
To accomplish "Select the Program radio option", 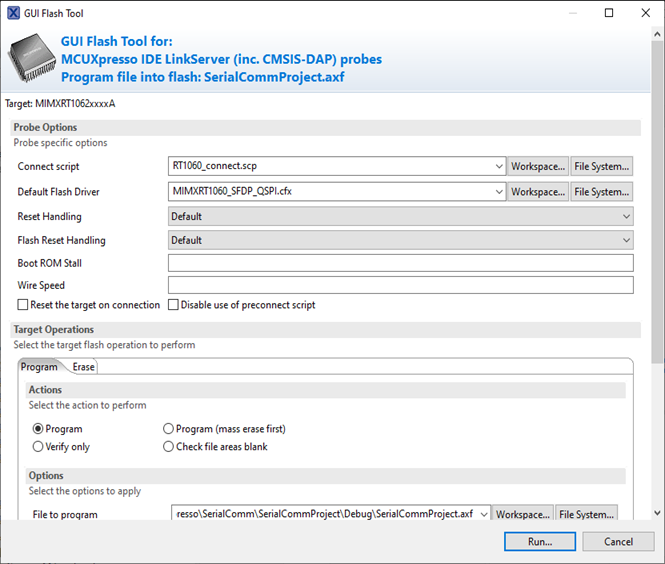I will click(x=38, y=429).
